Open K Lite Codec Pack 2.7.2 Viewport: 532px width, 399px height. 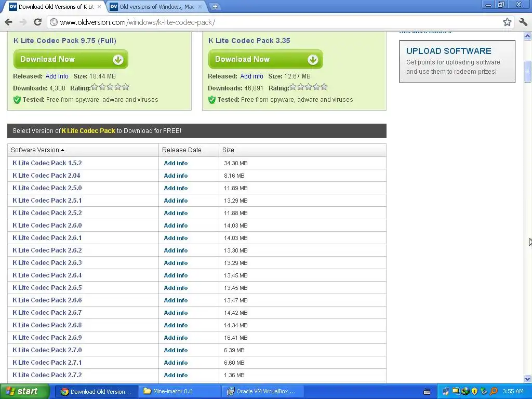click(47, 375)
